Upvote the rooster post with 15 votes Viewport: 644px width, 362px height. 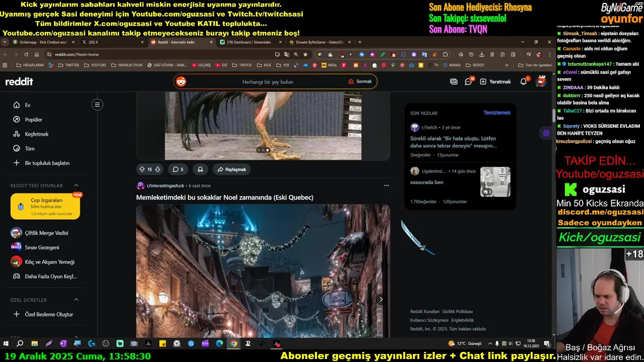(x=142, y=169)
